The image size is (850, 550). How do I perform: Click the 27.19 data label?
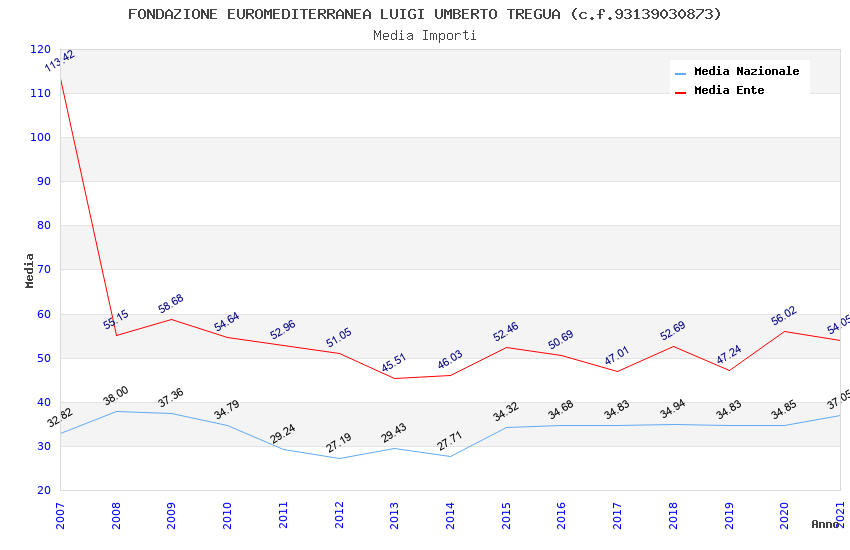click(x=339, y=443)
